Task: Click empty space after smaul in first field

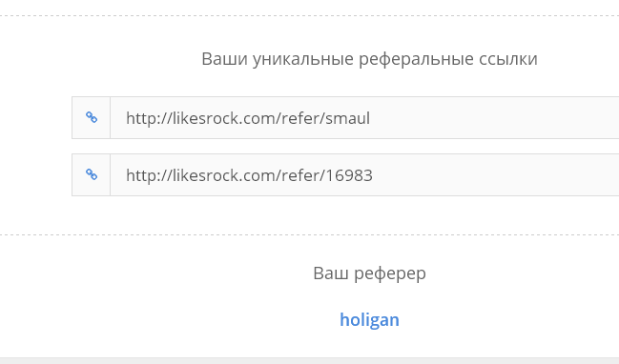Action: pos(493,118)
